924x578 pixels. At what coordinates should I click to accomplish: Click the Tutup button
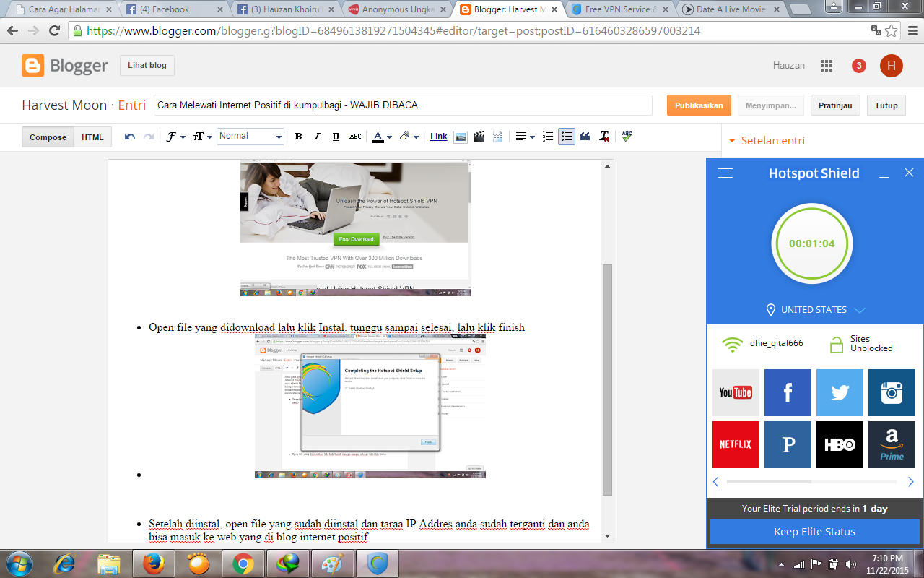pyautogui.click(x=886, y=105)
